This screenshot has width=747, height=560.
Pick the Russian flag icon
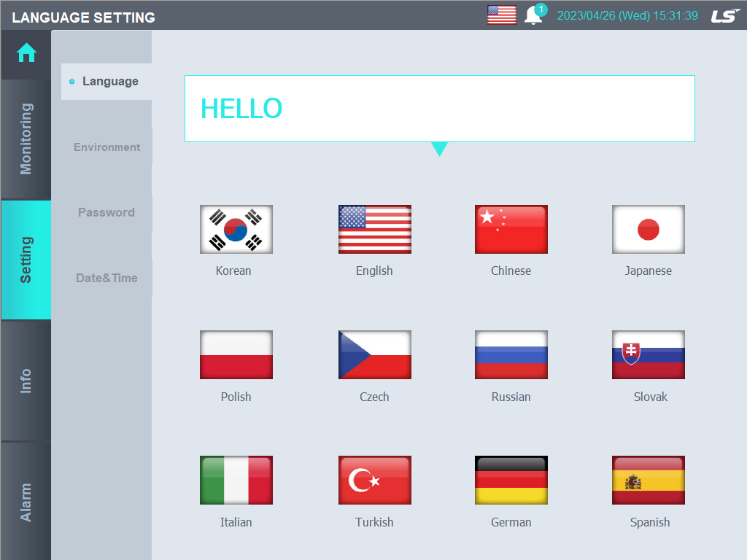[x=511, y=355]
